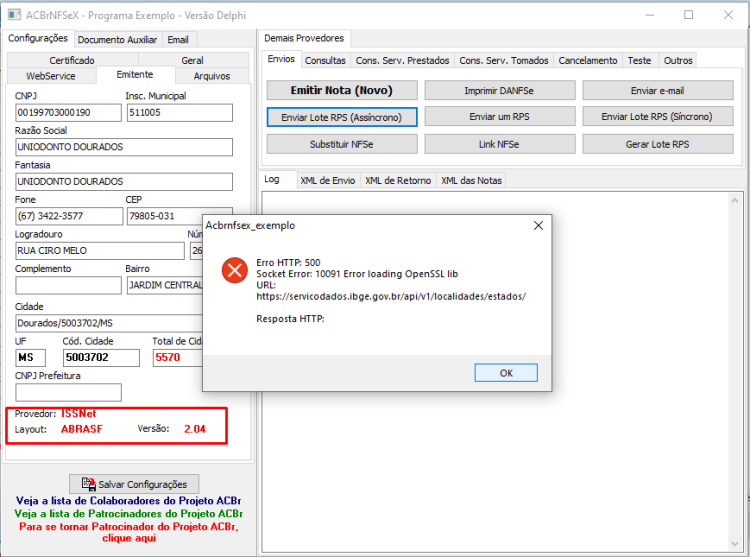
Task: Click the ACBrNFSeX application icon in title bar
Action: [14, 15]
